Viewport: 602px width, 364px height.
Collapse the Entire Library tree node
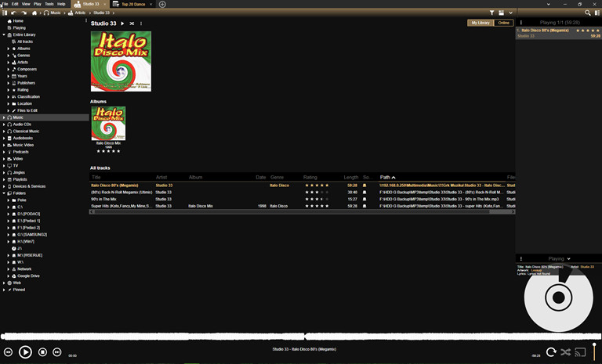4,34
